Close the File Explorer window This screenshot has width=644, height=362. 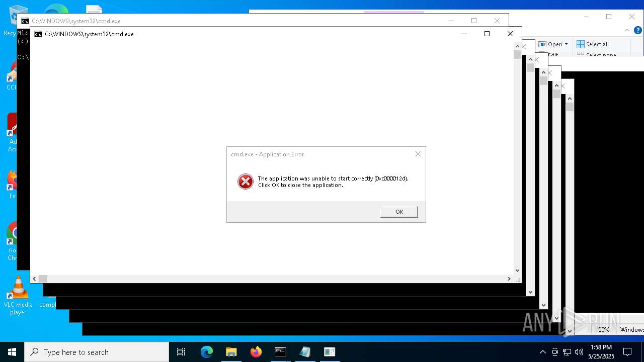point(631,17)
